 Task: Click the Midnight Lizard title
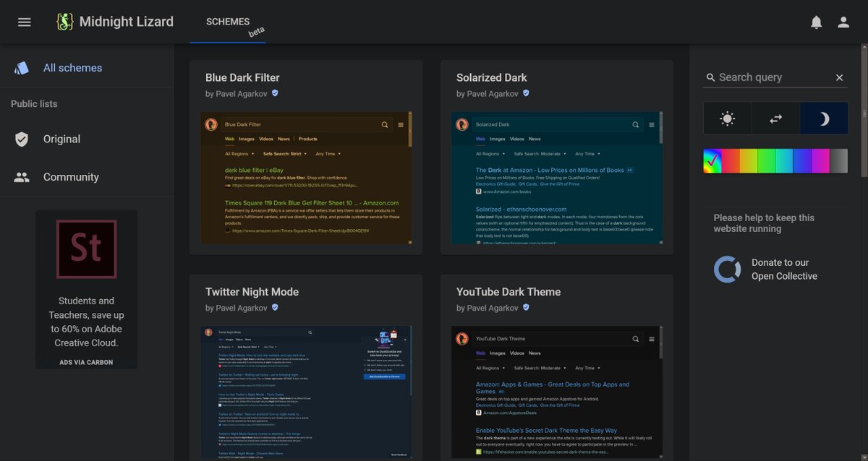pyautogui.click(x=127, y=22)
